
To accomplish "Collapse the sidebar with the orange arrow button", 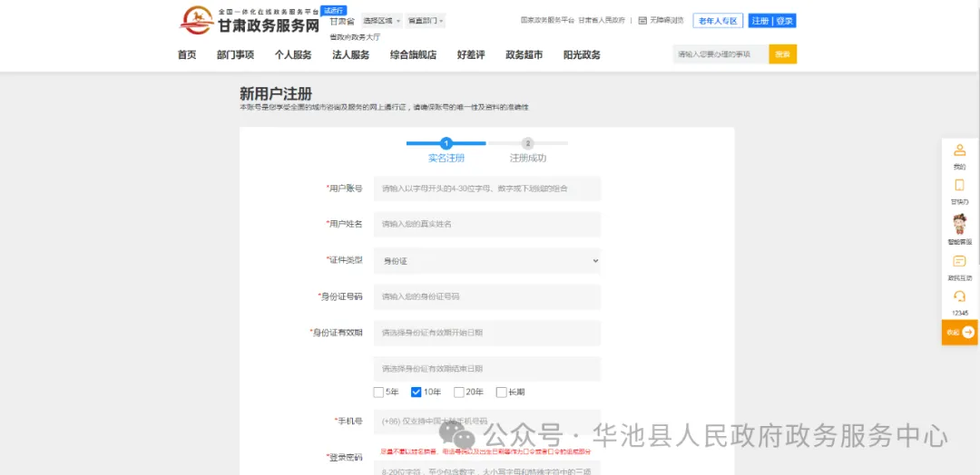I will [x=960, y=332].
